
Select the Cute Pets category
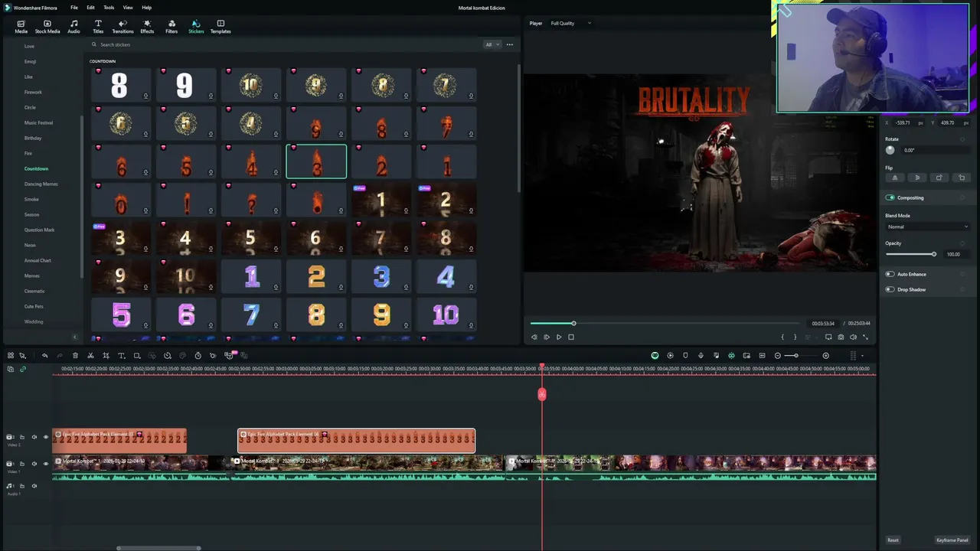34,306
